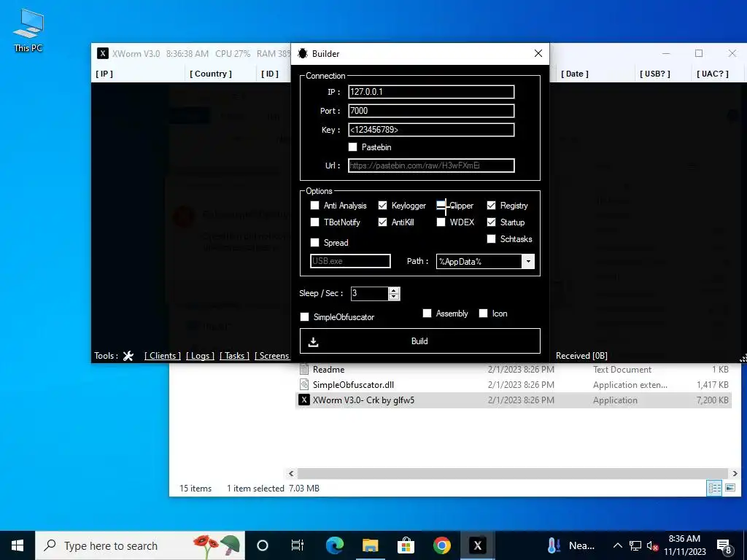The image size is (747, 560).
Task: Click the [ UAC? ] column header
Action: [713, 74]
